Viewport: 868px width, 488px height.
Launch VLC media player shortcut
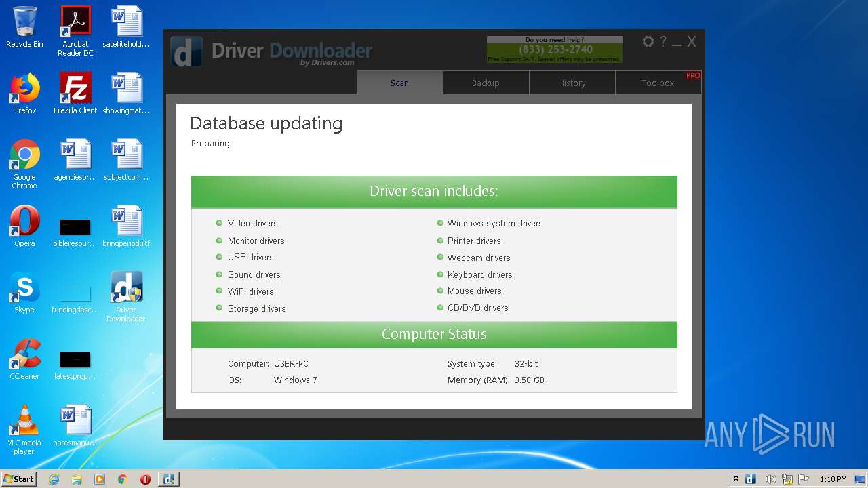coord(24,430)
